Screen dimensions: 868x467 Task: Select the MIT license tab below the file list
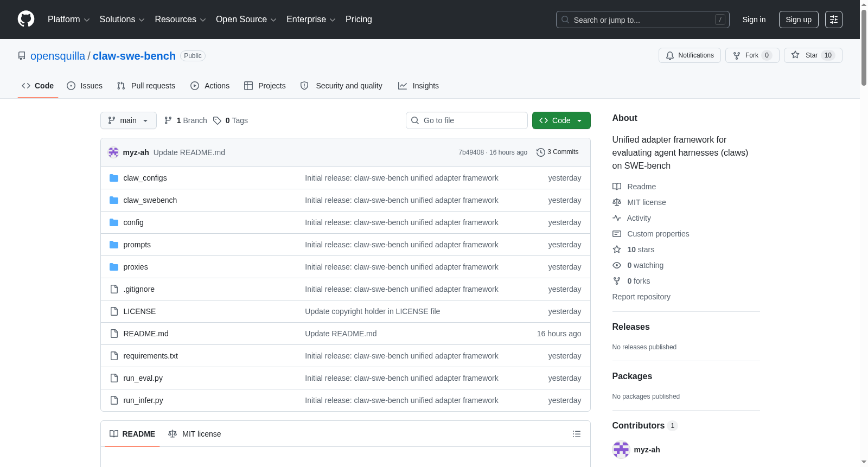(195, 434)
